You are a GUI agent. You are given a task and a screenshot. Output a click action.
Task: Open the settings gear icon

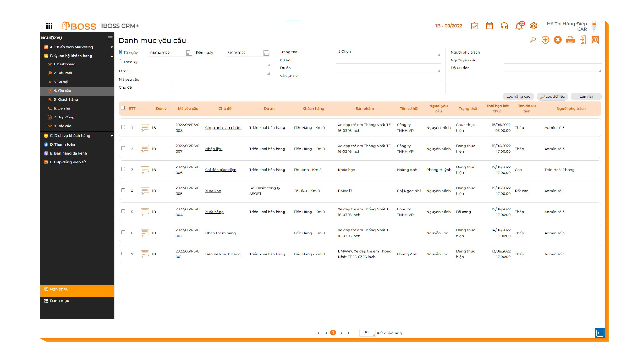[x=533, y=26]
